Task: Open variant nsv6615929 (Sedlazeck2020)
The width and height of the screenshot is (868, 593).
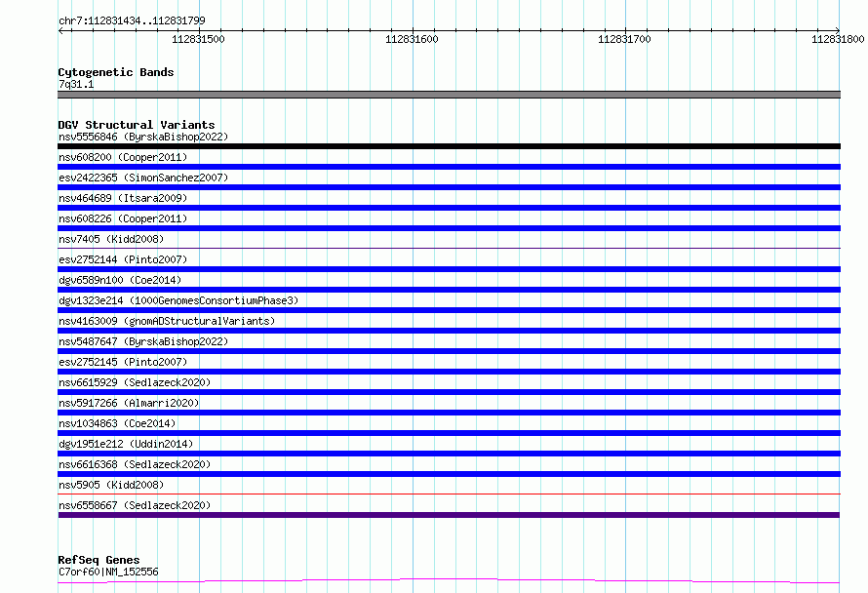Action: [x=135, y=382]
